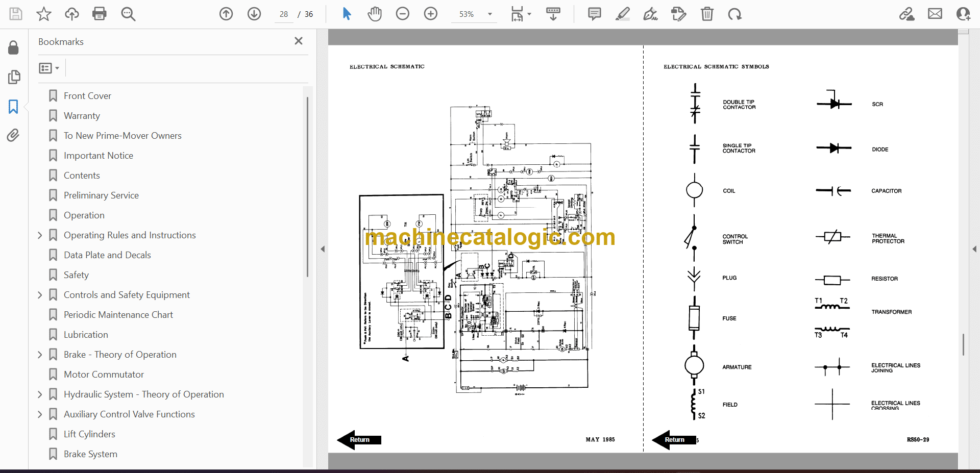Click the Save file icon
The image size is (980, 473).
click(16, 14)
